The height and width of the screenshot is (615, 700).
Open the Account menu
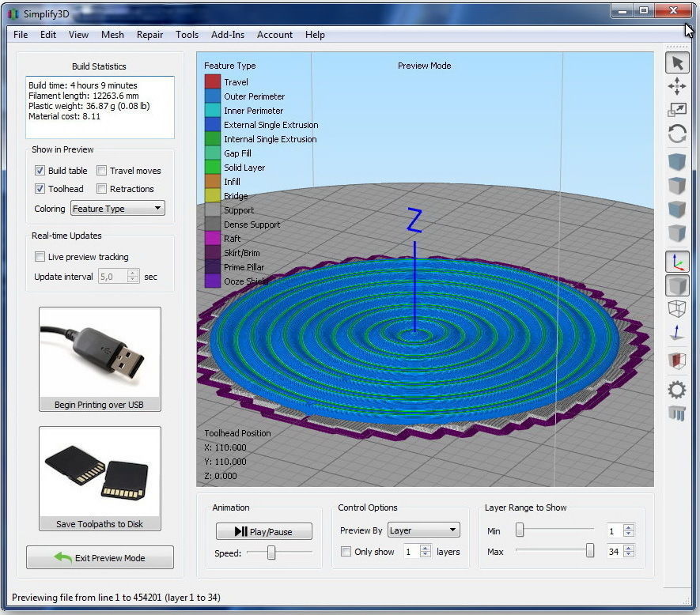pyautogui.click(x=274, y=34)
